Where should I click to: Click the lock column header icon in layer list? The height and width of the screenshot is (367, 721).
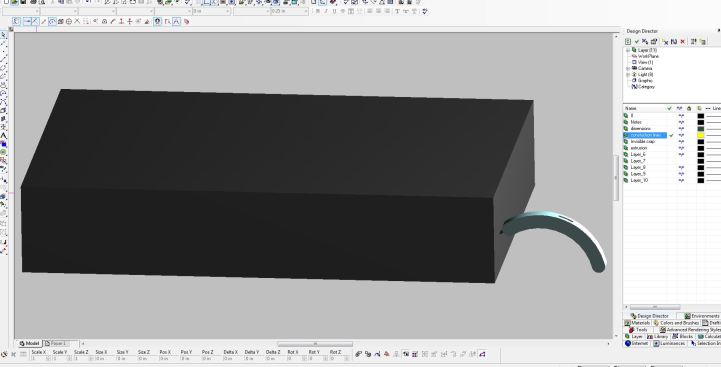coord(689,108)
